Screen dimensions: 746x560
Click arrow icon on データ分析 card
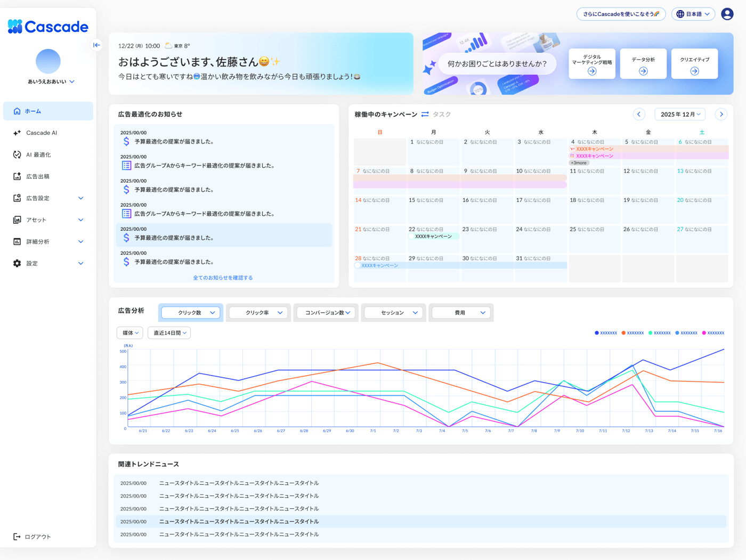click(643, 71)
